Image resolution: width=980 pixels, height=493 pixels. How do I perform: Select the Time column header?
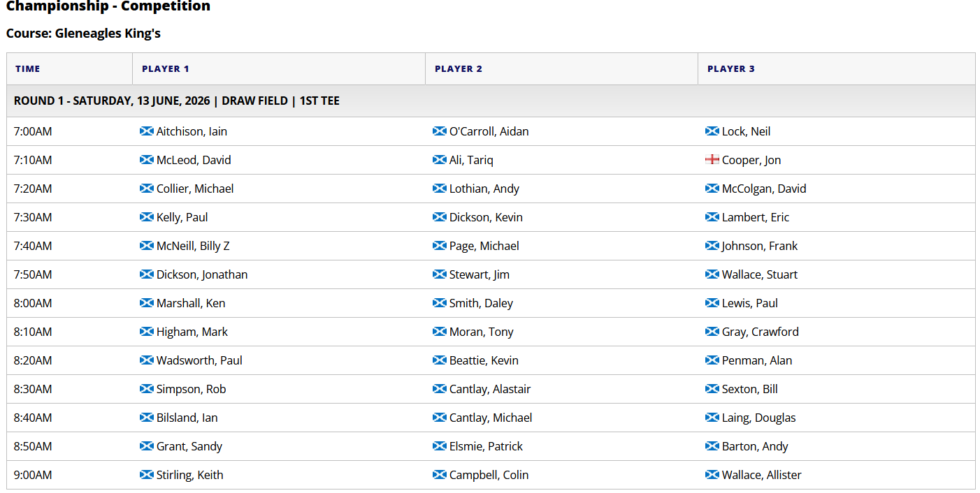tap(28, 68)
